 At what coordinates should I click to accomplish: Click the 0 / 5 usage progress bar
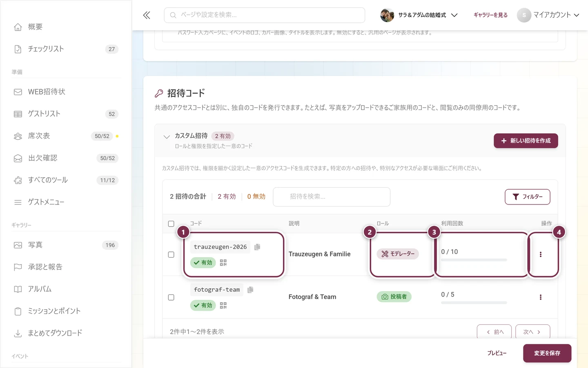(474, 303)
